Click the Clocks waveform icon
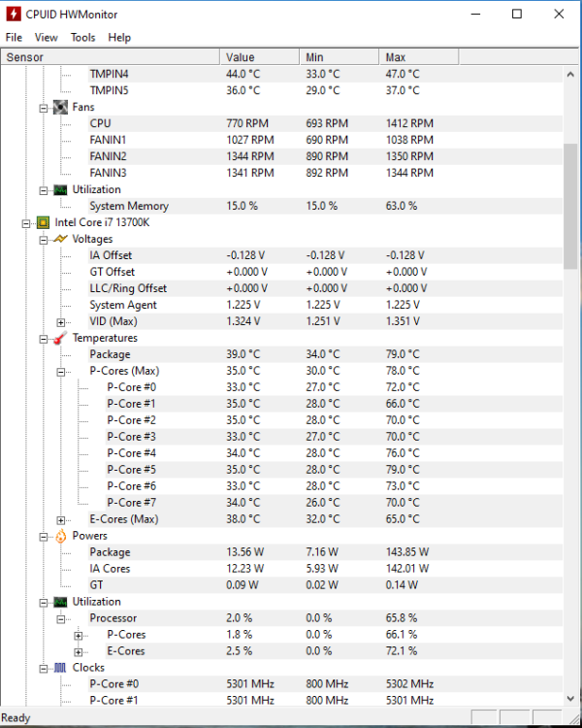 click(x=60, y=668)
